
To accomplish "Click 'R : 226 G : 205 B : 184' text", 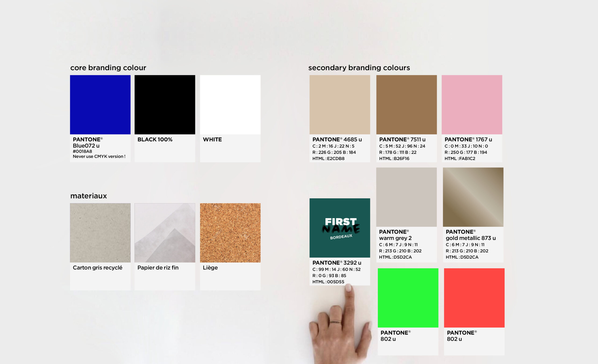I will click(x=334, y=152).
